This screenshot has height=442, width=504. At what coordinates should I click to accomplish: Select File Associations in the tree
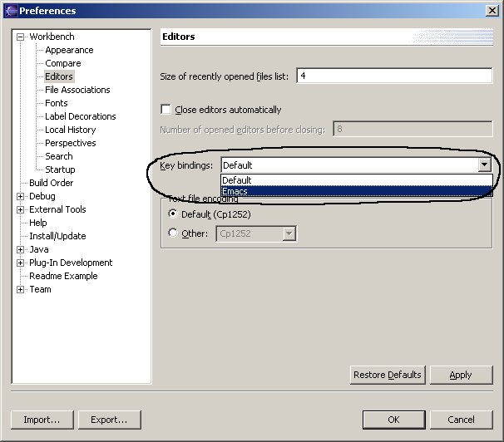77,90
